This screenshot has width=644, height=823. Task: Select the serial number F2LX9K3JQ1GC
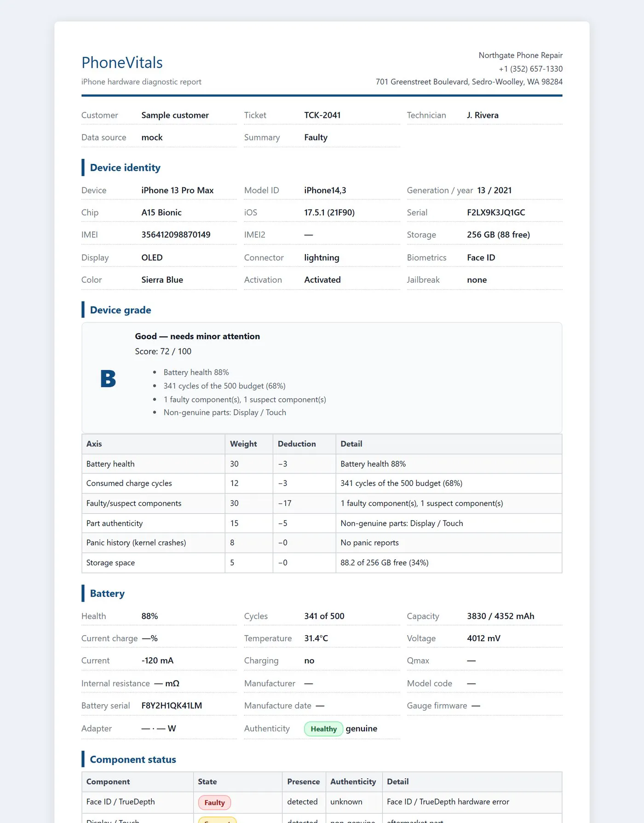coord(496,212)
